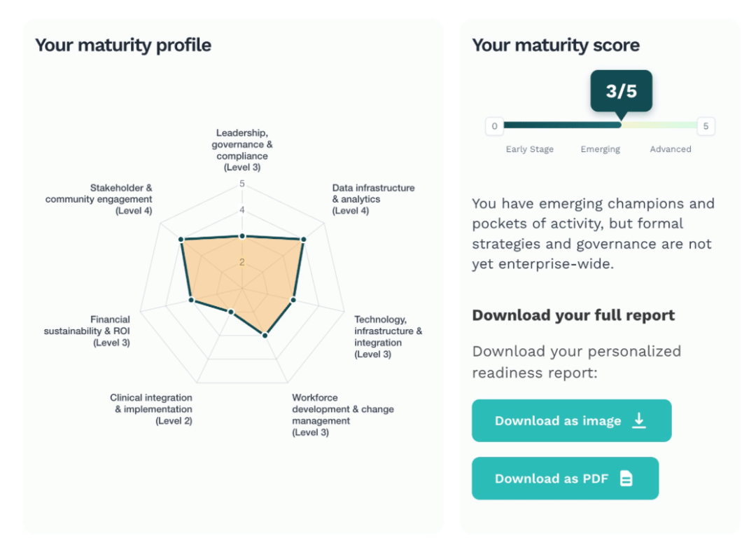
Task: Click the Workforce development radar data point
Action: [x=265, y=336]
